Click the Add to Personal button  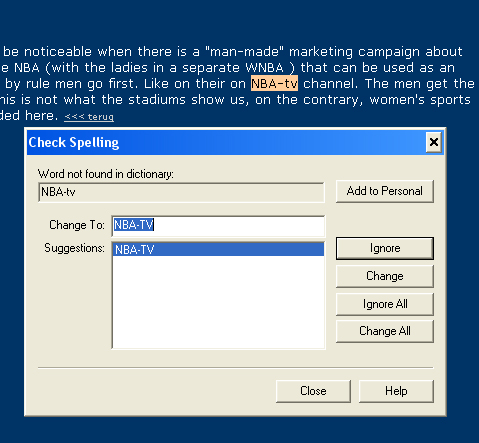[x=385, y=191]
